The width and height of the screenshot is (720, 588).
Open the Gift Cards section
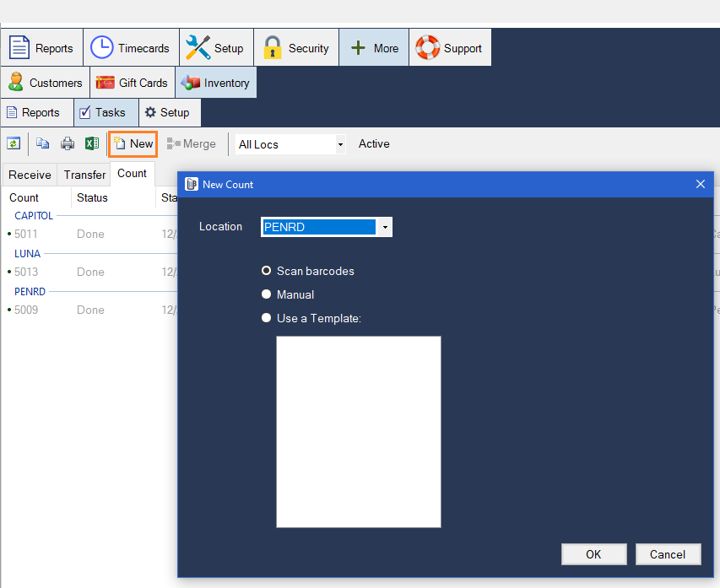click(133, 83)
